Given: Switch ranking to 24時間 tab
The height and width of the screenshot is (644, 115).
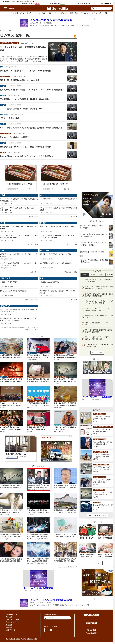Looking at the screenshot, I should tap(93, 274).
